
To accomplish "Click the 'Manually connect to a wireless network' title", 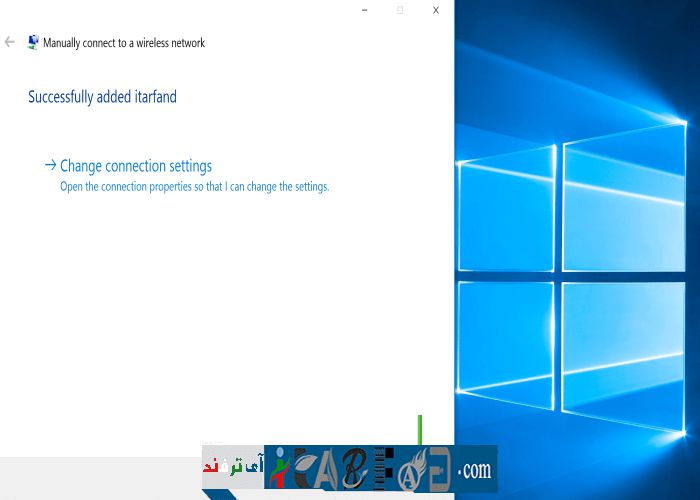I will 124,43.
